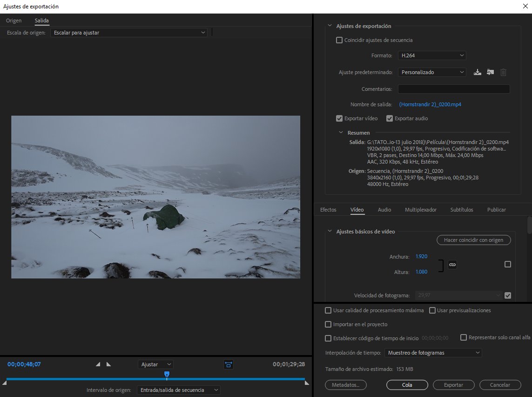
Task: Click the set in point triangle icon
Action: click(x=98, y=364)
